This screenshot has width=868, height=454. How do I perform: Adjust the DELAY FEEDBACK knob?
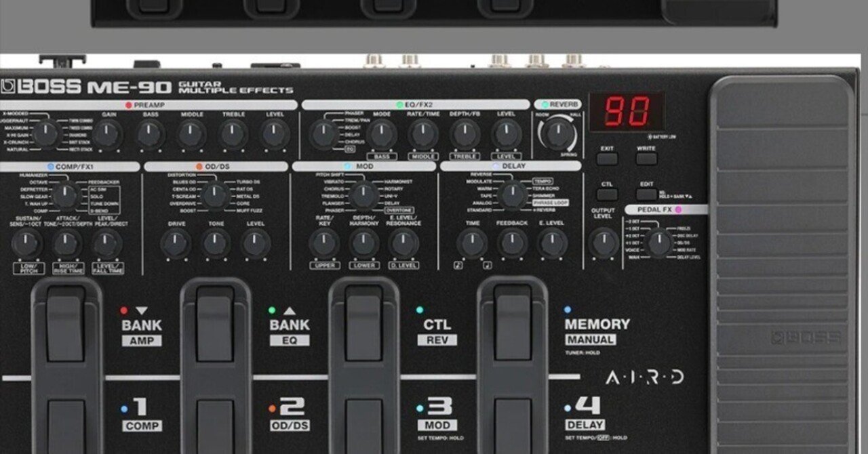click(512, 243)
